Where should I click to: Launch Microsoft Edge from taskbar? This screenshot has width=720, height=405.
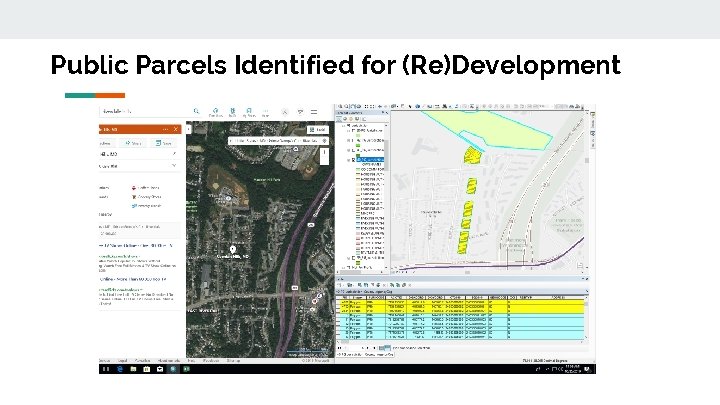pos(120,369)
